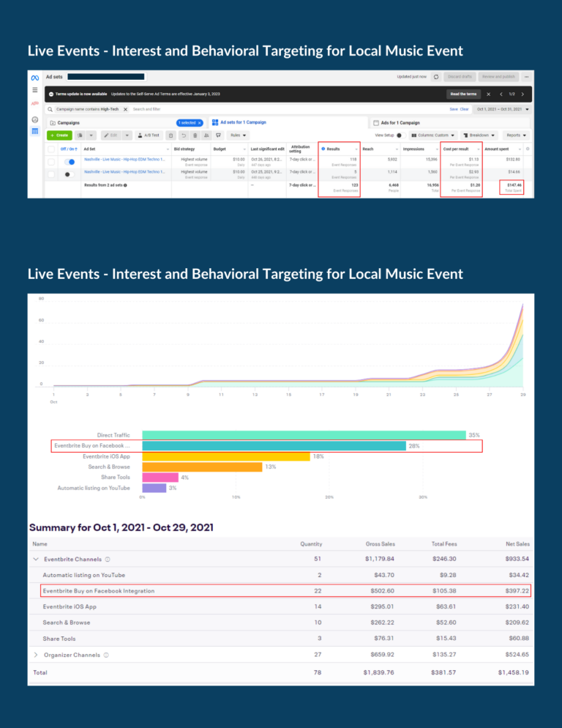Viewport: 562px width, 728px height.
Task: Click the pink Share Tools bar
Action: (160, 478)
